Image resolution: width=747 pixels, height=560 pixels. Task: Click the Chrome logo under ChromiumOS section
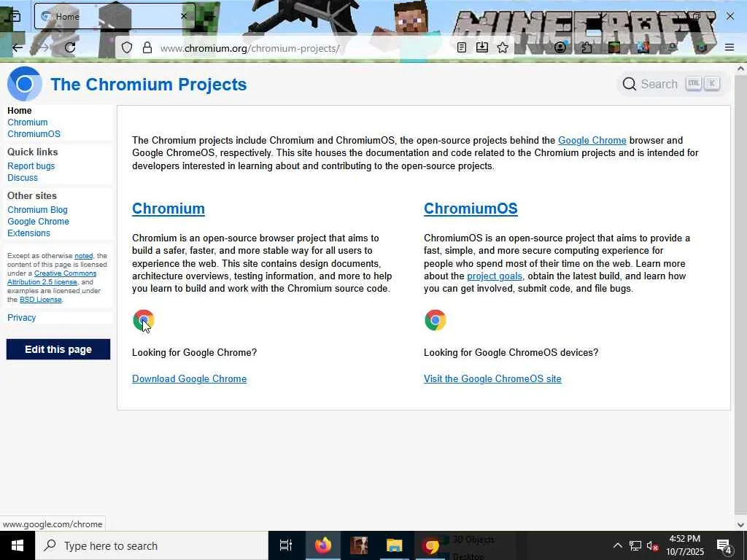pyautogui.click(x=436, y=320)
